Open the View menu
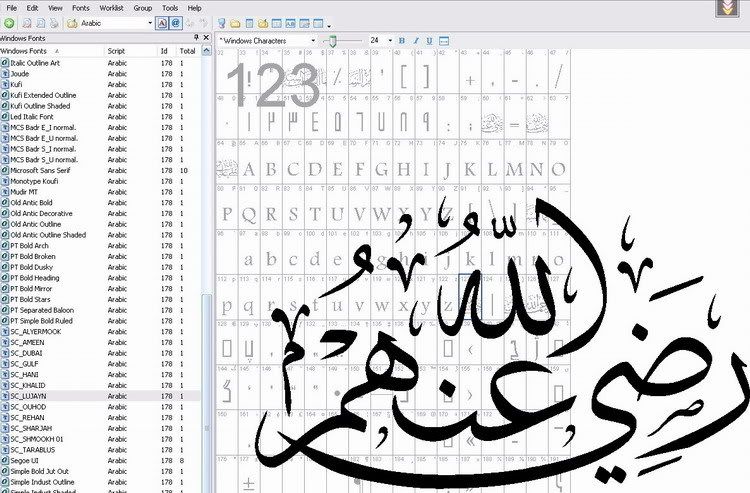 [55, 8]
